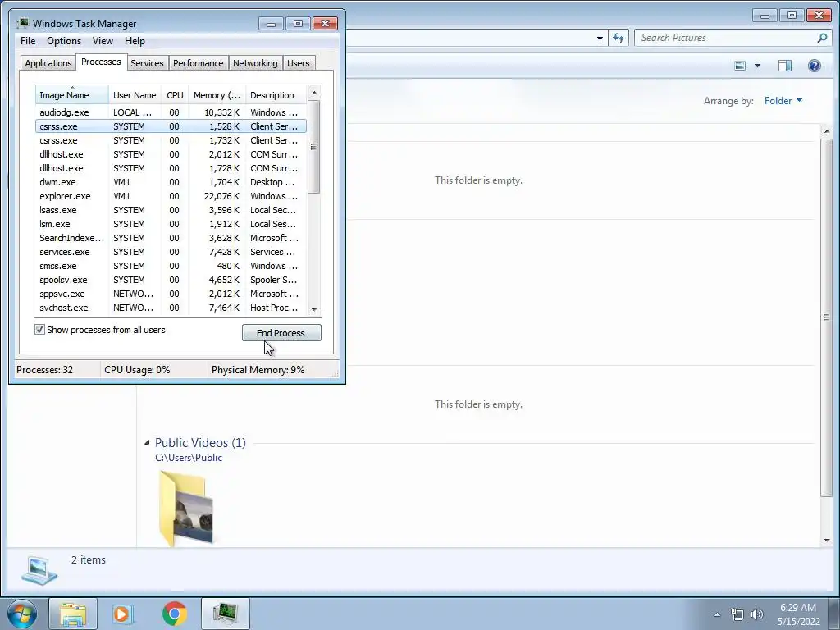Select the spoolsv.exe process

[171, 280]
